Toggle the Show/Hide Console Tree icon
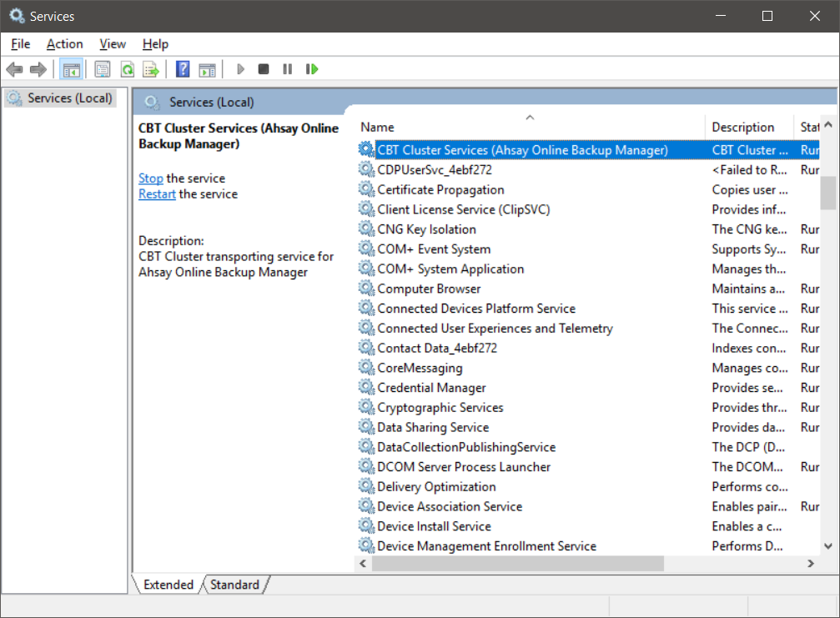The image size is (840, 618). [71, 68]
